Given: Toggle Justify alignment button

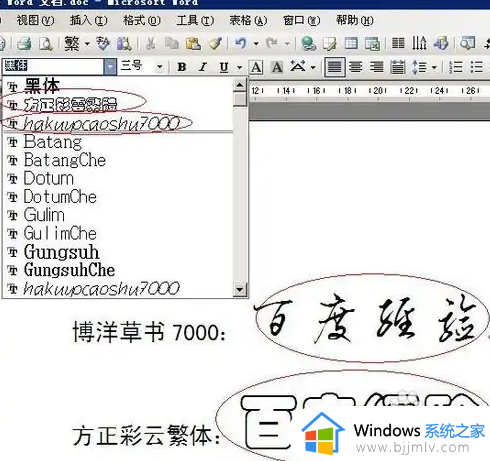Looking at the screenshot, I should point(335,67).
